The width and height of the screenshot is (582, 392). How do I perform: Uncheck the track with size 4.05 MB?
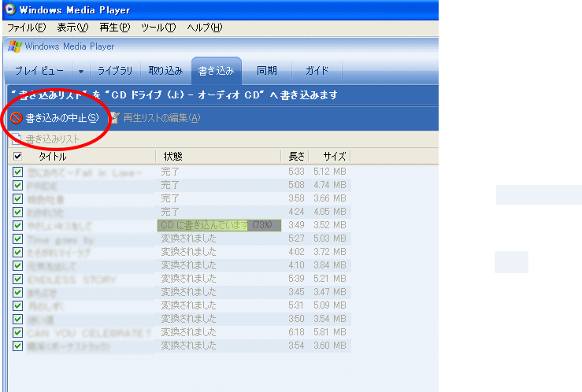pos(17,212)
